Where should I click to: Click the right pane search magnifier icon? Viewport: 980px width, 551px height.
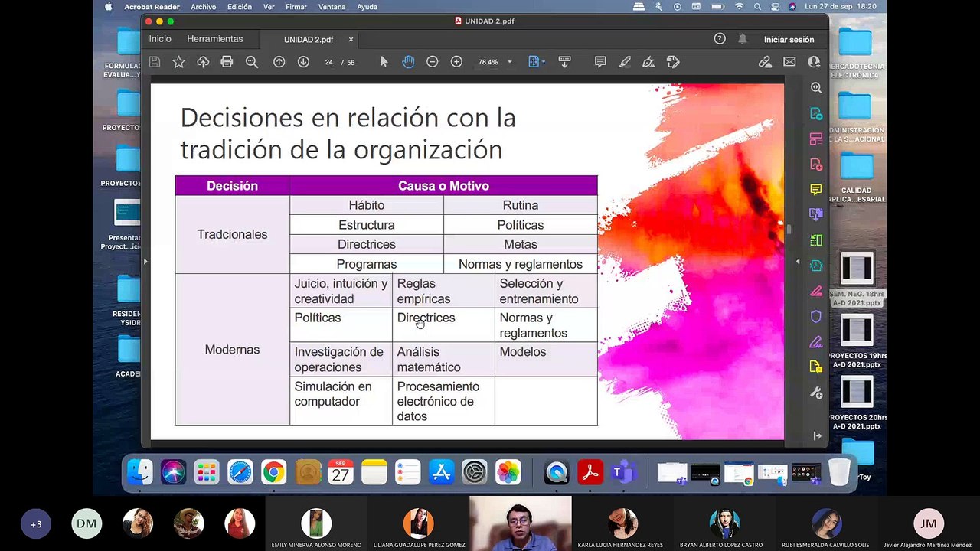[x=816, y=88]
